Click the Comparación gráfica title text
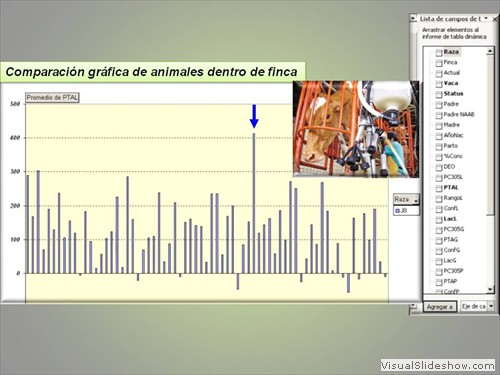 click(152, 72)
